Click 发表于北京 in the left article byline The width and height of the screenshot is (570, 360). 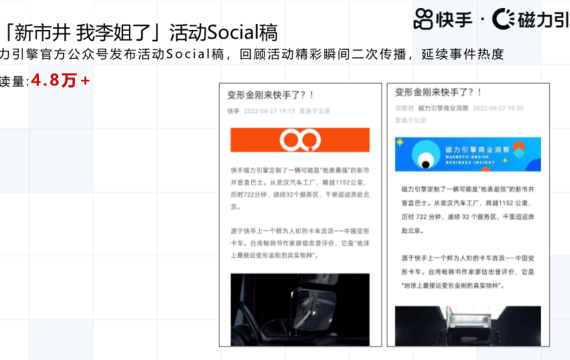point(314,111)
